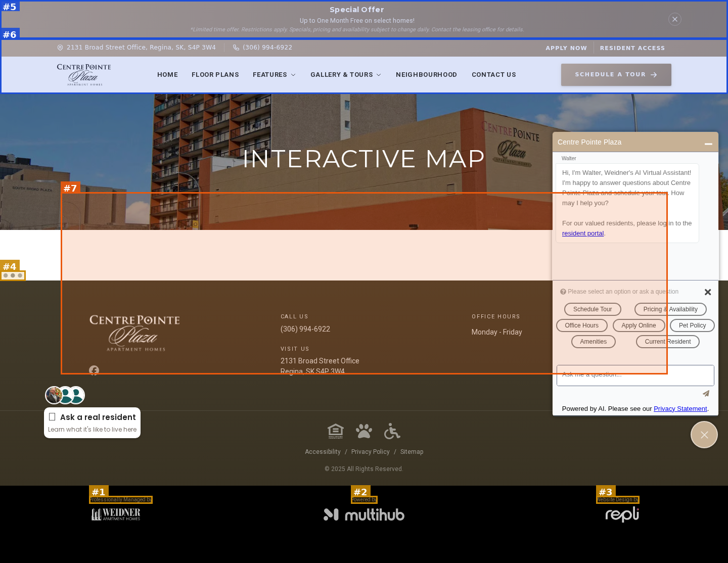Open the Privacy Policy footer link
The image size is (728, 563).
(371, 452)
